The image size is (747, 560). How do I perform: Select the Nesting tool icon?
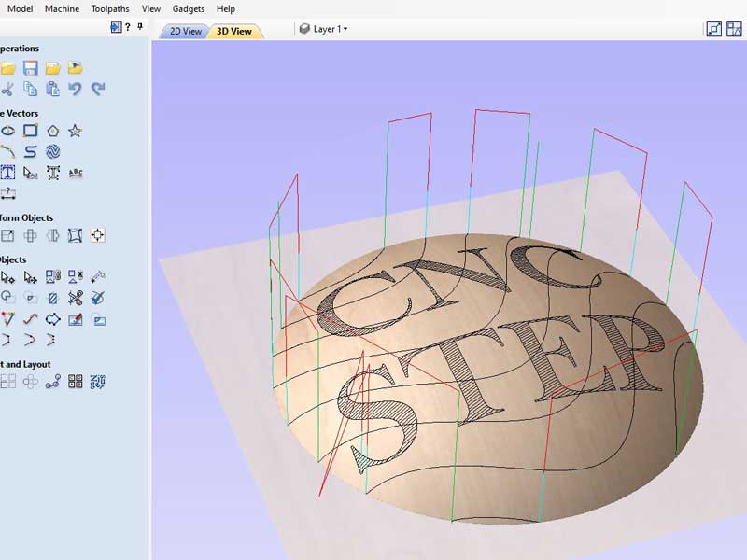(x=98, y=381)
